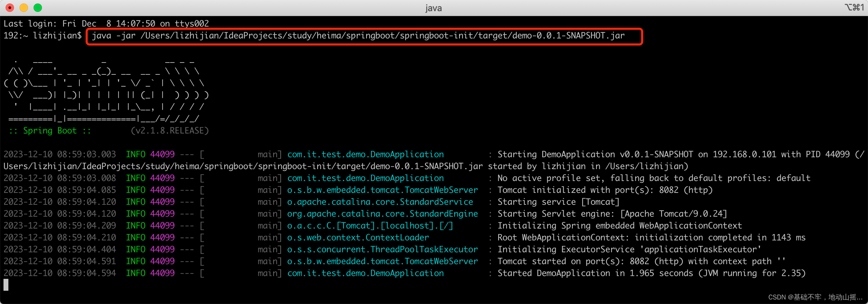868x304 pixels.
Task: Click the 'Starting service [Tomcat]' message
Action: tap(558, 202)
